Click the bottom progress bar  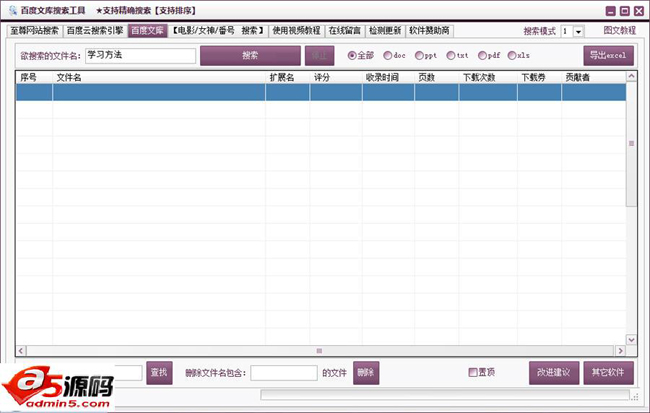pos(445,395)
